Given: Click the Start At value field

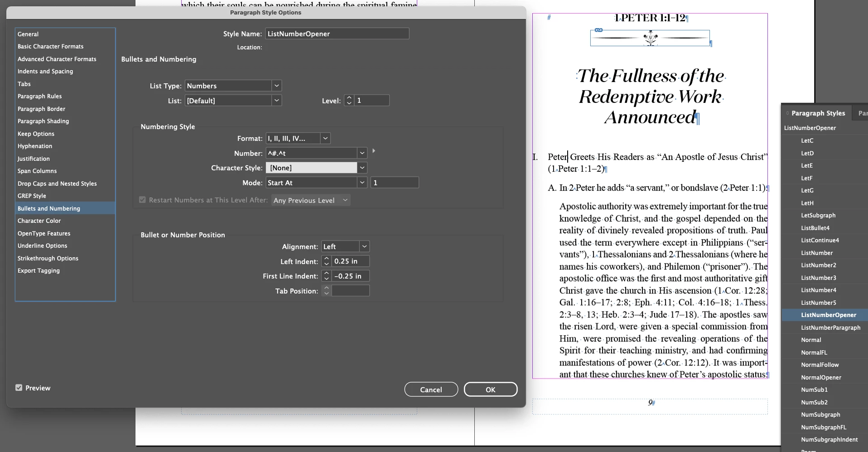Looking at the screenshot, I should point(395,183).
